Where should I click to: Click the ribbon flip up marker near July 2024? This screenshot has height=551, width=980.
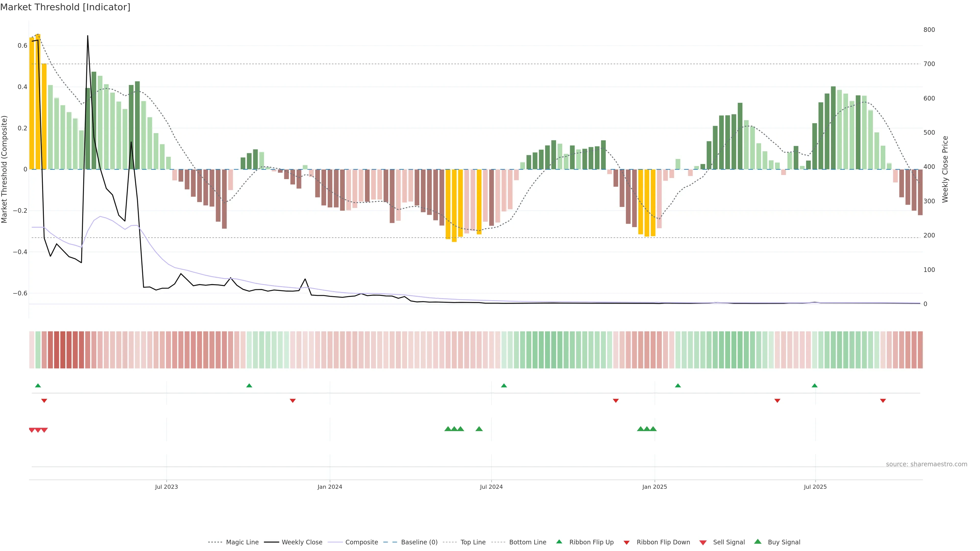[504, 386]
